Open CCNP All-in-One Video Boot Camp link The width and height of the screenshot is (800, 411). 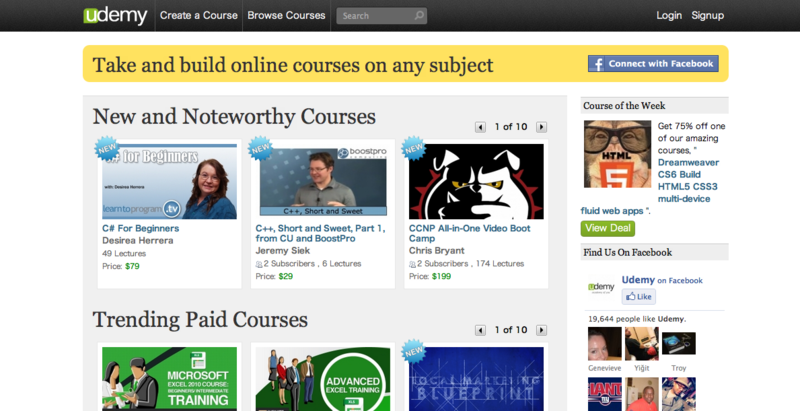point(470,234)
